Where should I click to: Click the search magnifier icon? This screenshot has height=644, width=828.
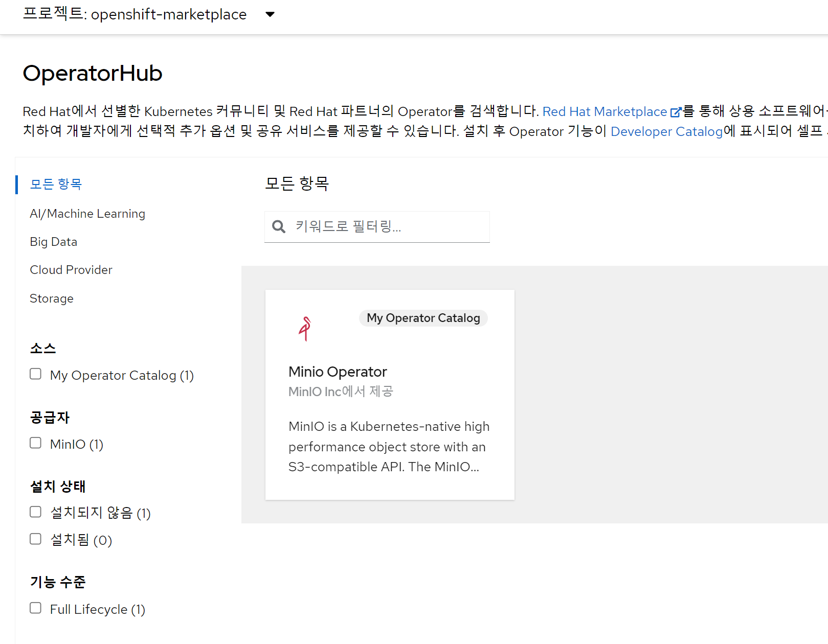(x=279, y=226)
